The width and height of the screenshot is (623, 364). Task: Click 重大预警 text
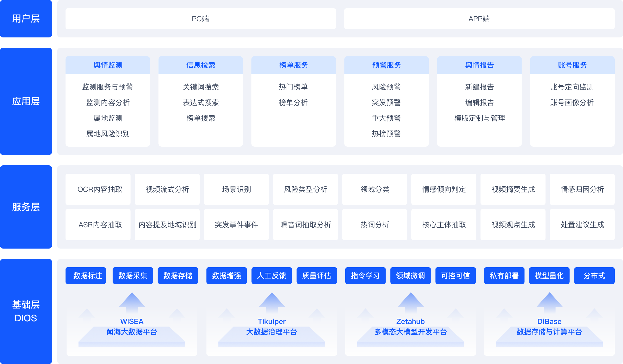[386, 118]
